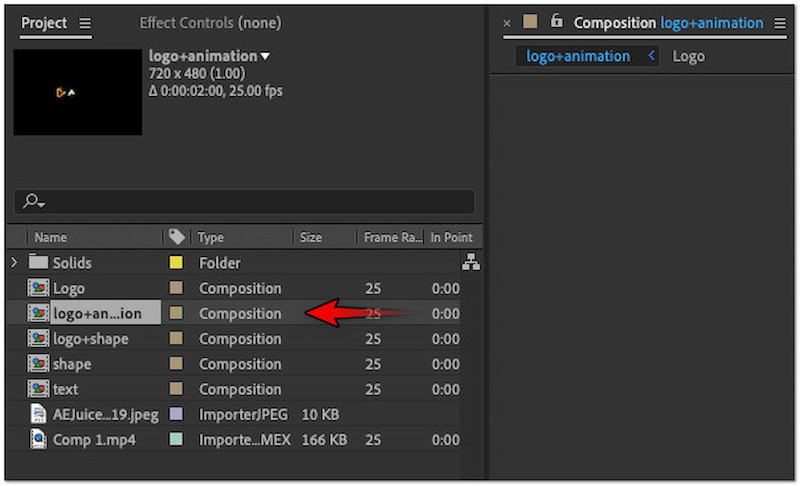
Task: Click the shape composition icon
Action: (39, 364)
